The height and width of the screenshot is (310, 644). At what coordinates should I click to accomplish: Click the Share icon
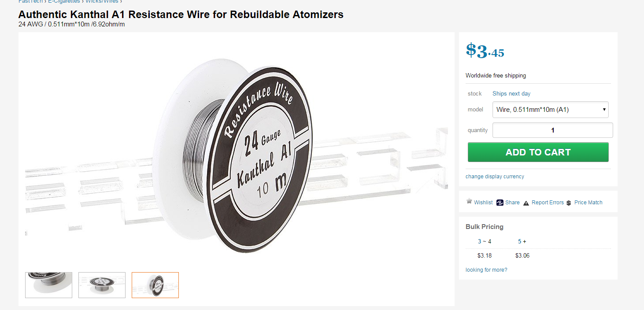tap(500, 203)
